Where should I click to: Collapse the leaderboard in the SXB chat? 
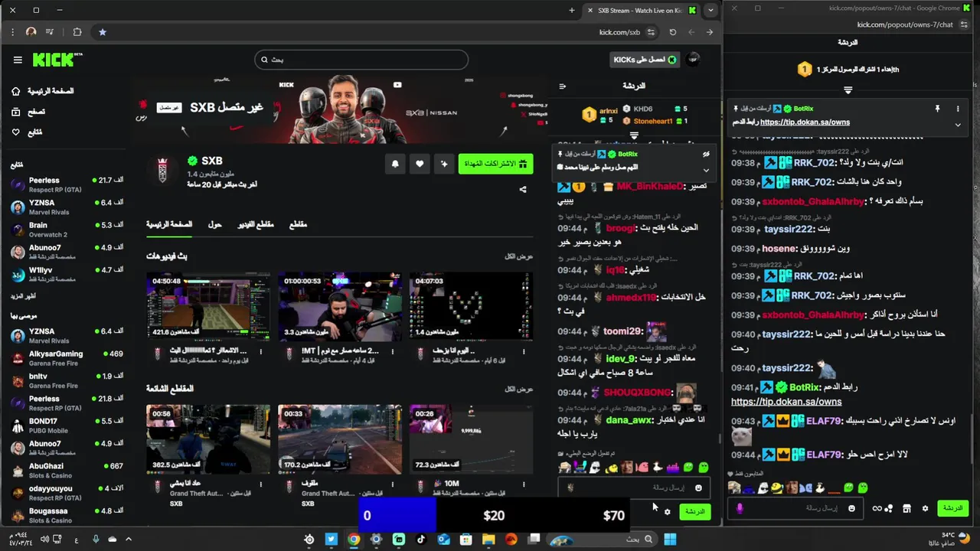(634, 135)
